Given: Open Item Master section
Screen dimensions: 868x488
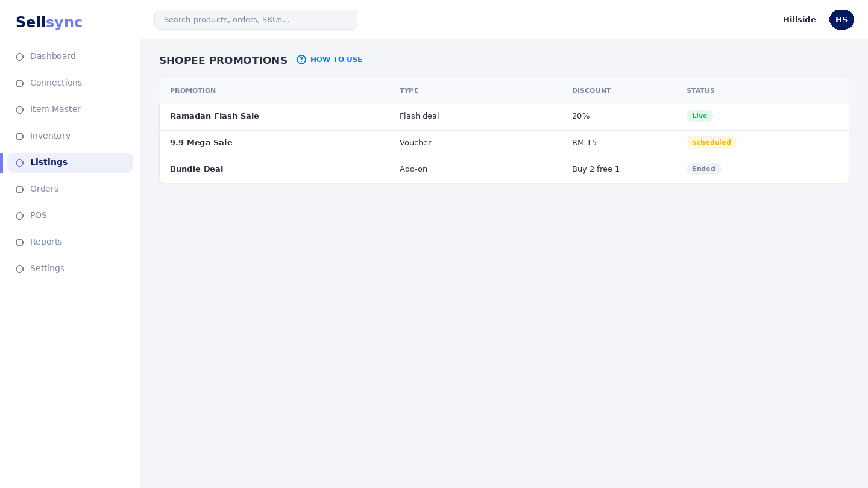Looking at the screenshot, I should click(x=70, y=110).
